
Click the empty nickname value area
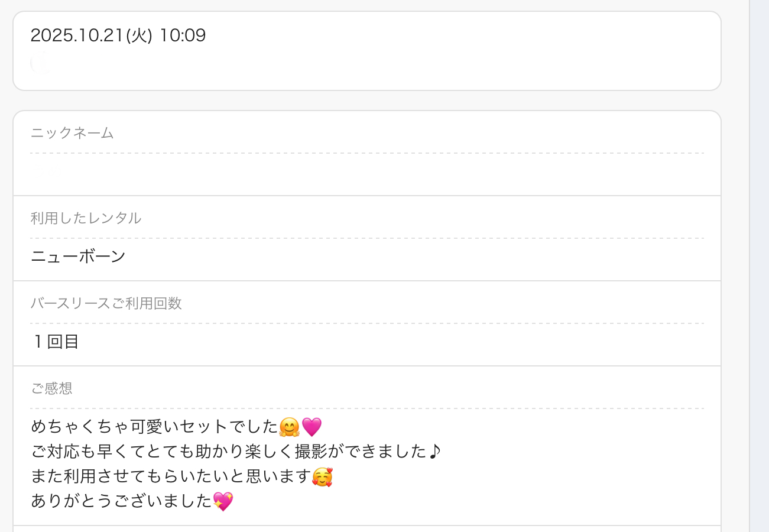[x=366, y=174]
